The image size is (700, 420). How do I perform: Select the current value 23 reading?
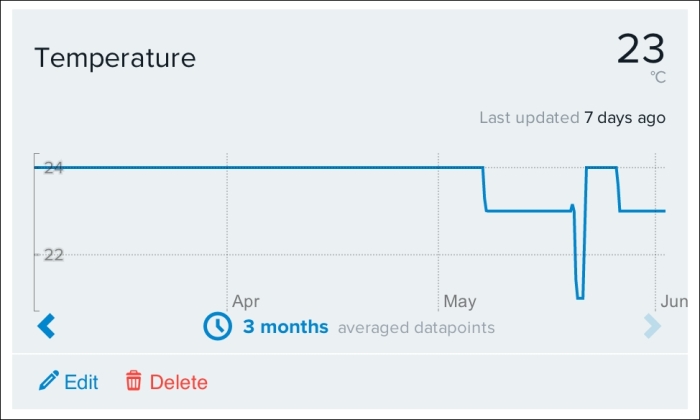(x=641, y=49)
